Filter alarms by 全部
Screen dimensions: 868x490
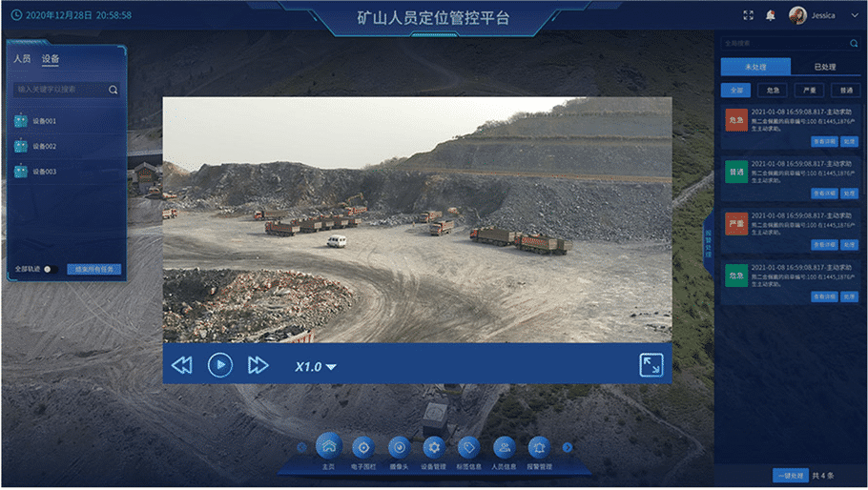(x=736, y=91)
